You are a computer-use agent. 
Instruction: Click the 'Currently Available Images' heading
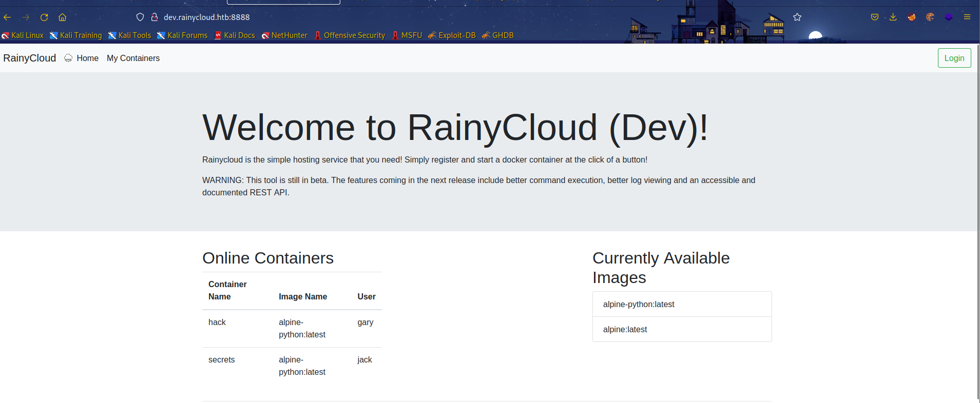point(661,268)
